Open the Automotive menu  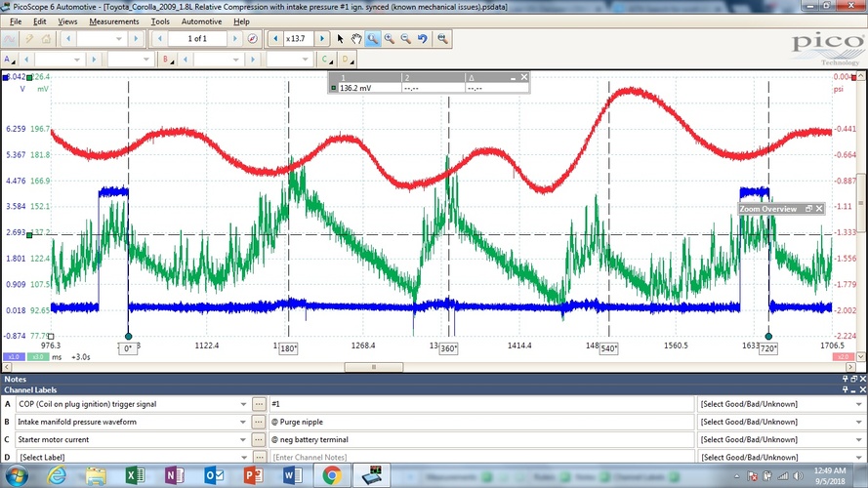coord(201,21)
